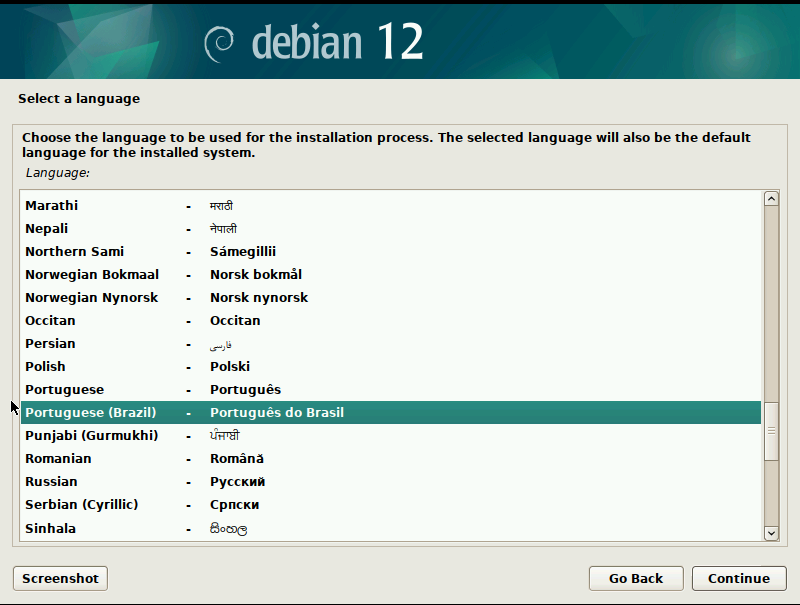Screen dimensions: 800x605
Task: Choose Portuguese (non-Brazil) language row
Action: pyautogui.click(x=391, y=389)
